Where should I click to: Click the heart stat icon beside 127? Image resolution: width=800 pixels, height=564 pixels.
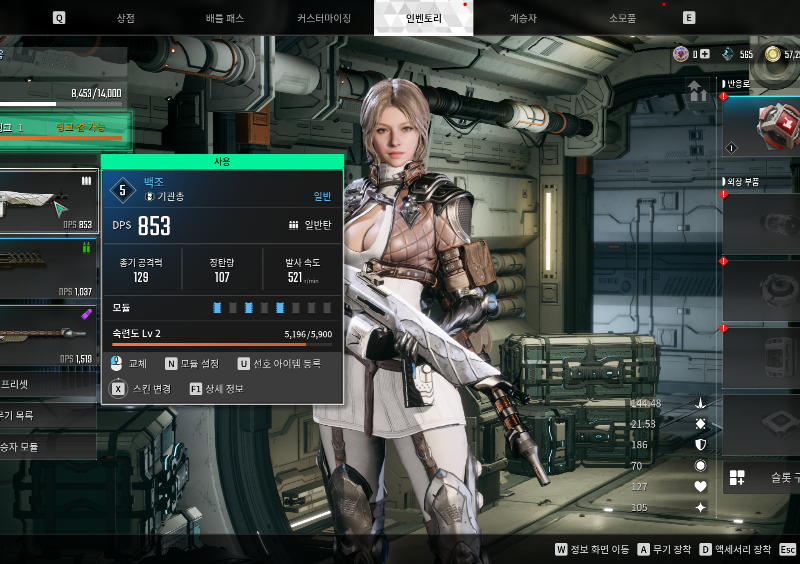tap(701, 486)
